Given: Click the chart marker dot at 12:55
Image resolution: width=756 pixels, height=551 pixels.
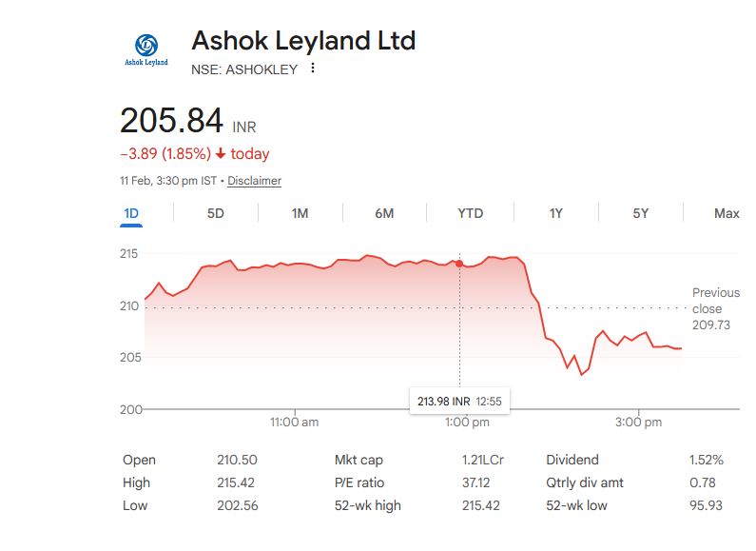Looking at the screenshot, I should point(460,264).
